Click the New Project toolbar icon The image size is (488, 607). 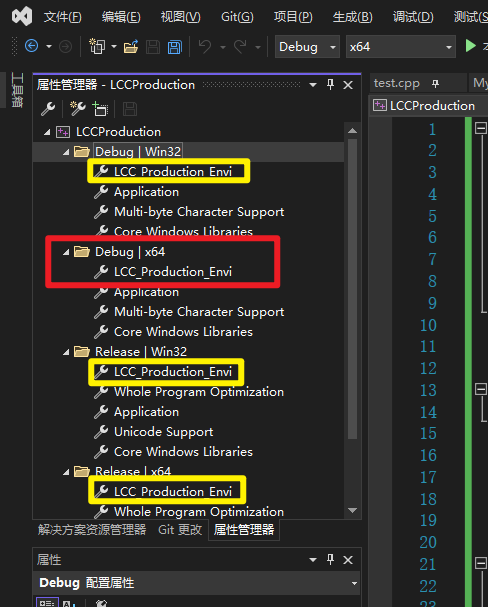(x=97, y=46)
